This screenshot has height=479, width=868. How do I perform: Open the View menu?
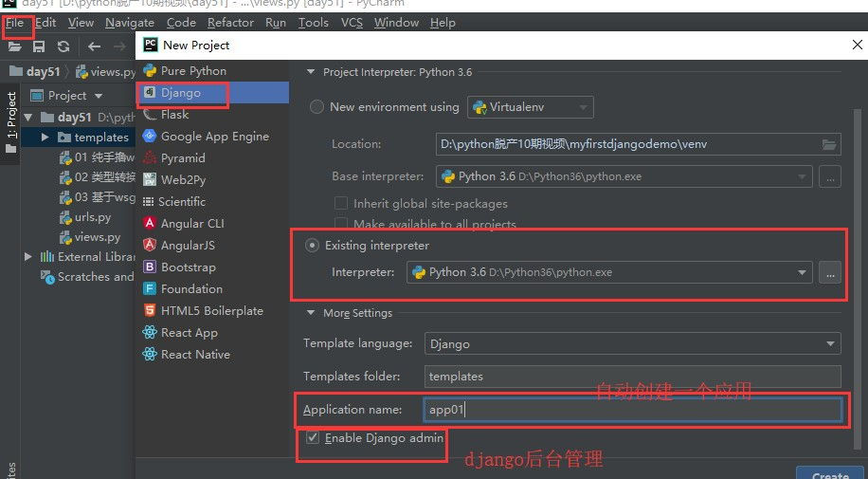pos(81,23)
